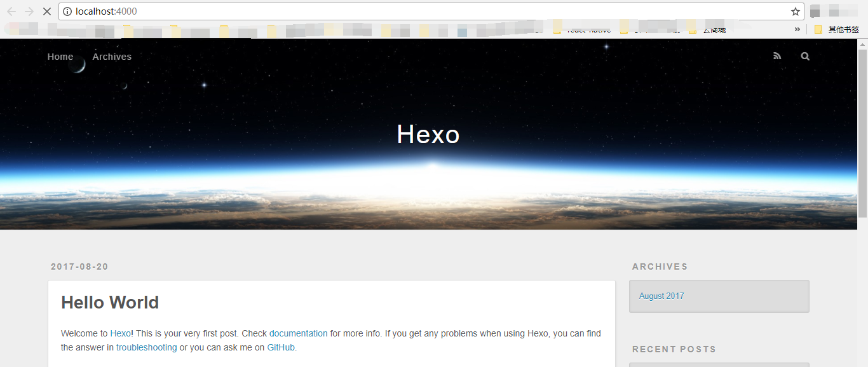The image size is (868, 367).
Task: Click the browser forward arrow
Action: click(x=29, y=11)
